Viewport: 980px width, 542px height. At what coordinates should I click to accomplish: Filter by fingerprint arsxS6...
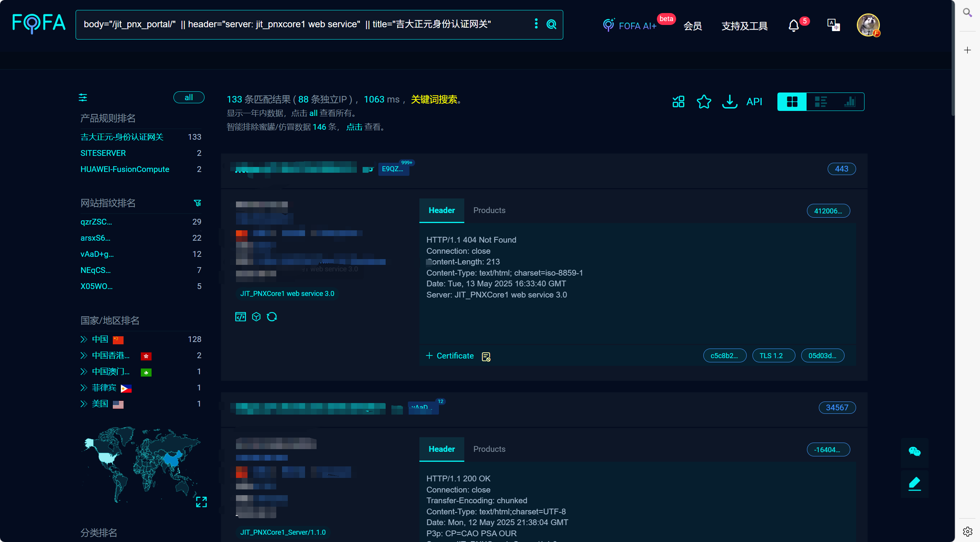pos(96,238)
